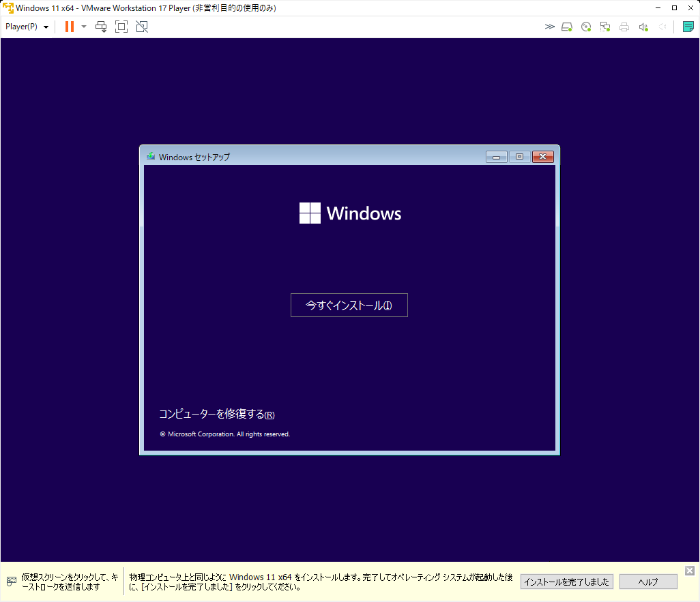Open the network adapter device icon
Viewport: 700px width, 602px height.
point(605,27)
